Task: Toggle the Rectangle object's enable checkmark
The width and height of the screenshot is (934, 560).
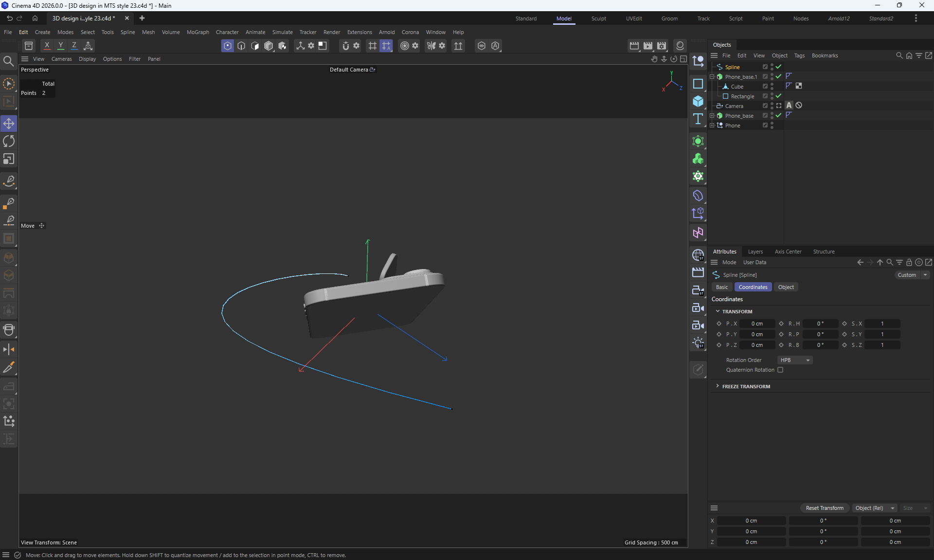Action: (x=778, y=96)
